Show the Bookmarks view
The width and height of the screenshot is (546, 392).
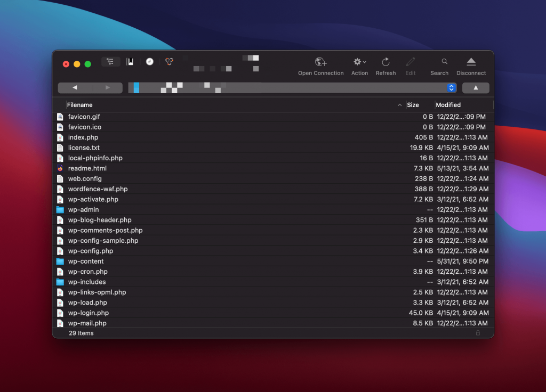(130, 62)
